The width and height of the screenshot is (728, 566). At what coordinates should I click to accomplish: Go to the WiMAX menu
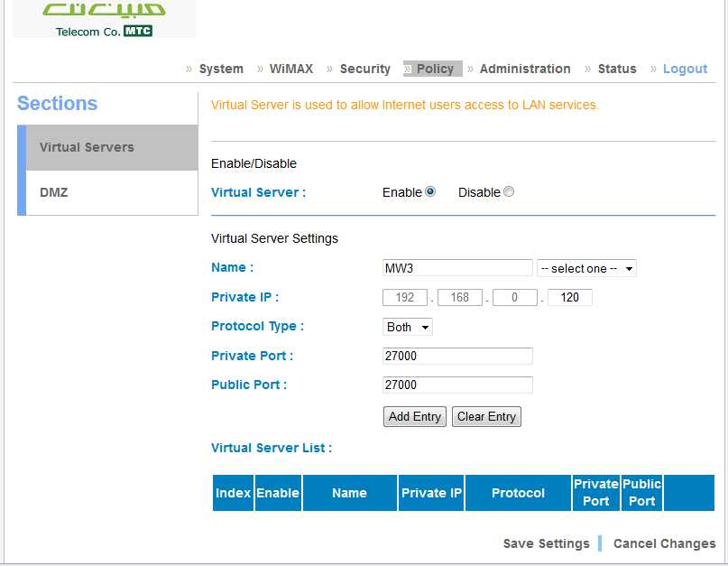pyautogui.click(x=290, y=69)
